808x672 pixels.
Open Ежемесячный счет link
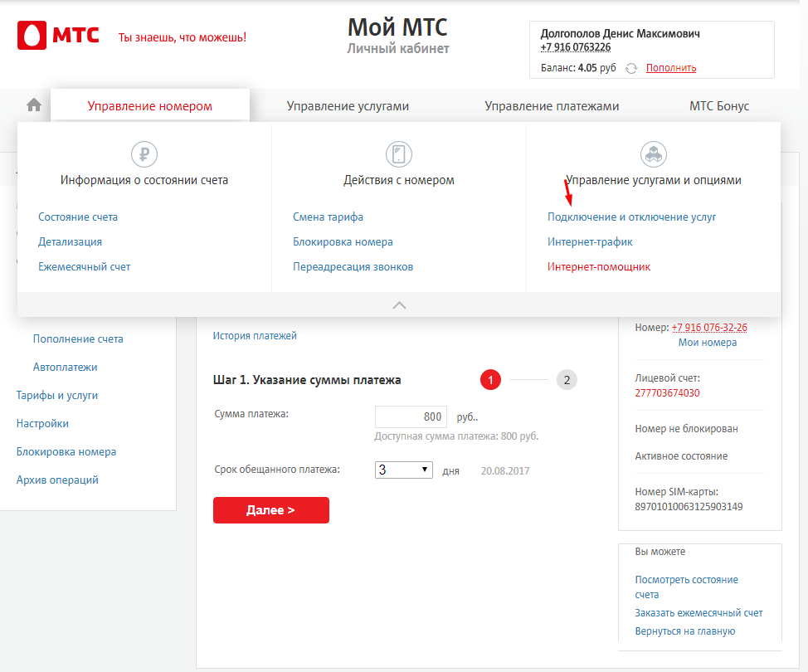[x=85, y=266]
